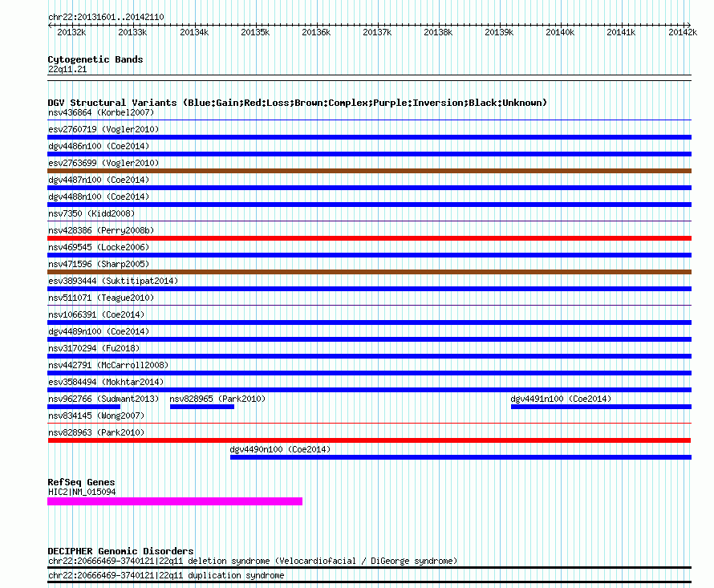This screenshot has width=714, height=588.
Task: Click the nsv469545 (Locke2006) label
Action: (99, 247)
